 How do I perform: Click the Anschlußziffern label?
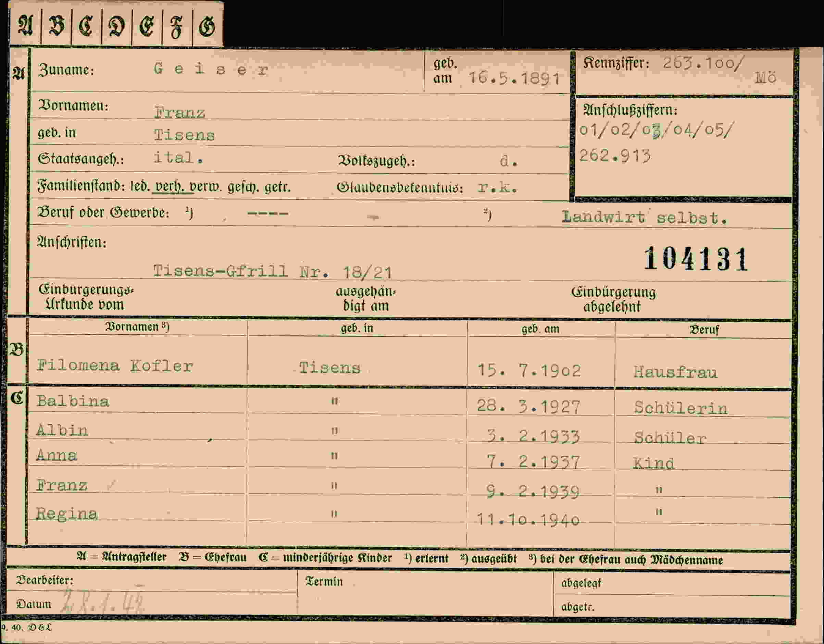[630, 110]
